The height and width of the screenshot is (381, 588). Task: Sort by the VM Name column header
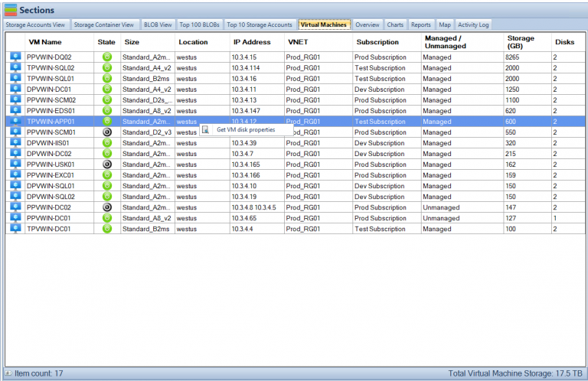(x=59, y=42)
